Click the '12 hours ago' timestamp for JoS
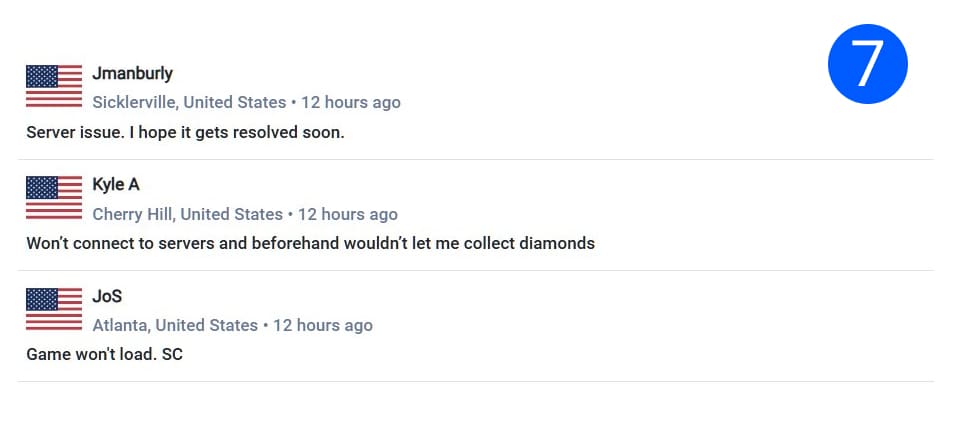The height and width of the screenshot is (427, 957). tap(323, 325)
